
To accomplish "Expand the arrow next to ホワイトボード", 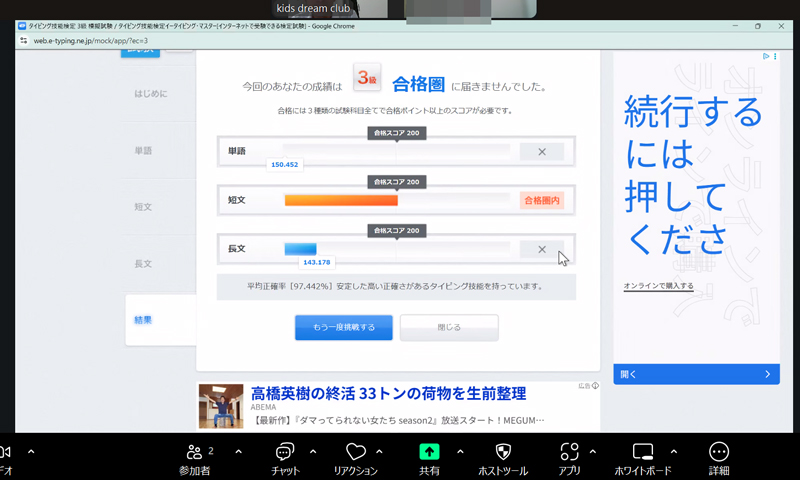I will click(x=674, y=451).
